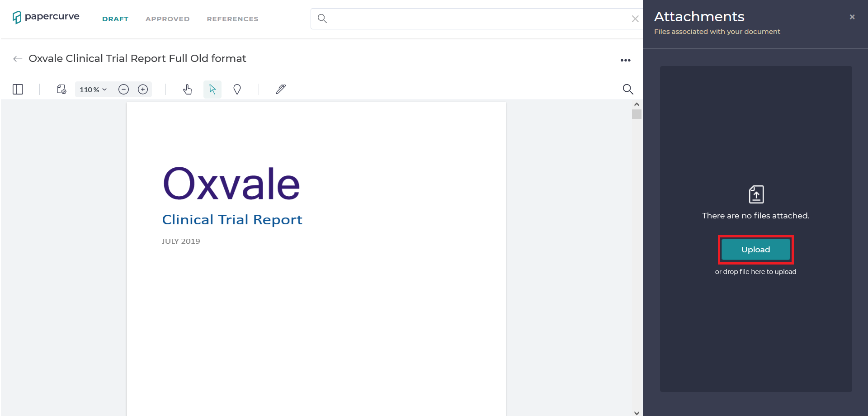Screen dimensions: 868x416
Task: Open the DRAFT tab
Action: pos(115,19)
